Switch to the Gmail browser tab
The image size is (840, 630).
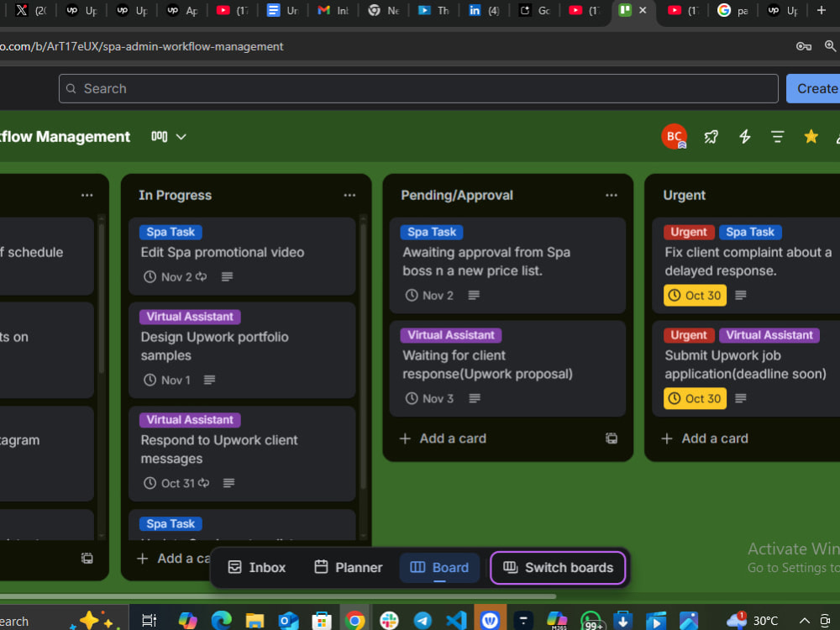pyautogui.click(x=333, y=10)
